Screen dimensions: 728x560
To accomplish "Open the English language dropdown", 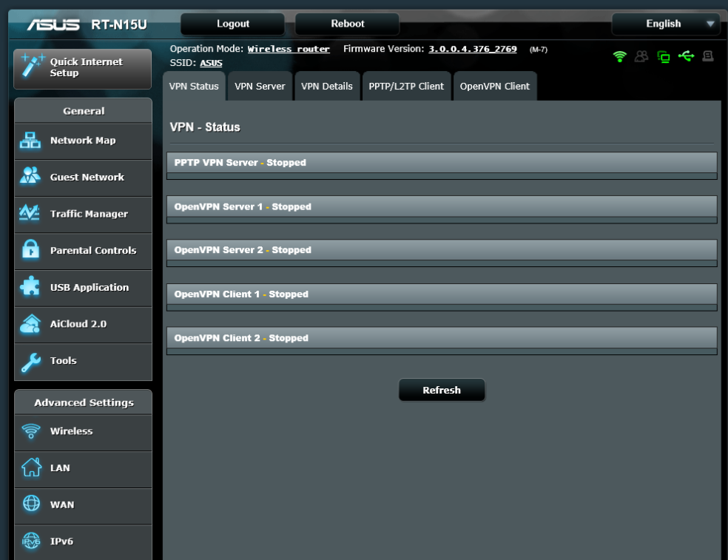I will [x=667, y=24].
